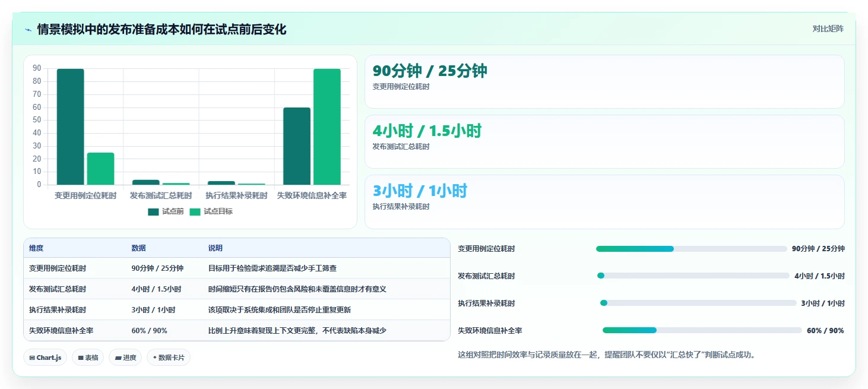Screen dimensions: 868x389
Task: Click the light green 试点目标 legend swatch
Action: 195,211
